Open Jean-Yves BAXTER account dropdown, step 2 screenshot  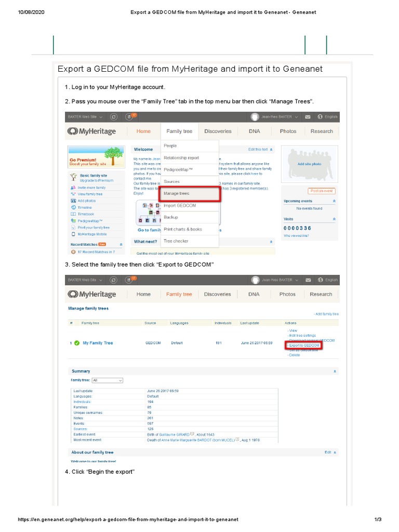tap(280, 117)
